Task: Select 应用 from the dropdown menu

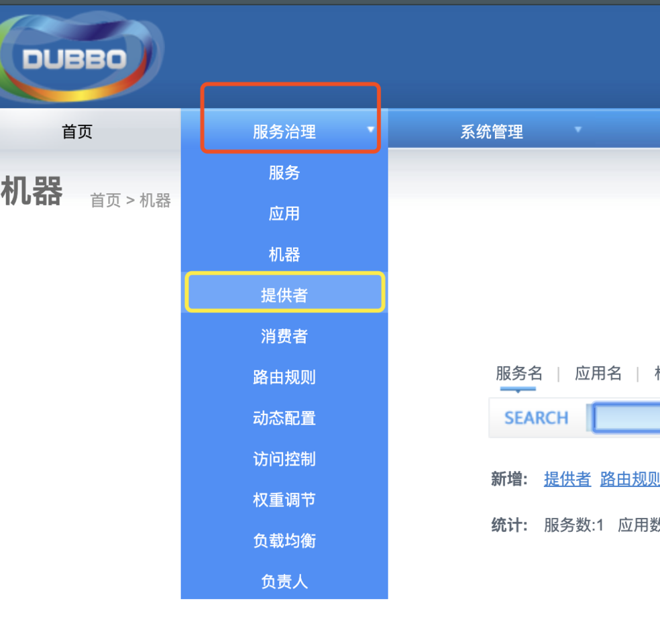Action: click(284, 213)
